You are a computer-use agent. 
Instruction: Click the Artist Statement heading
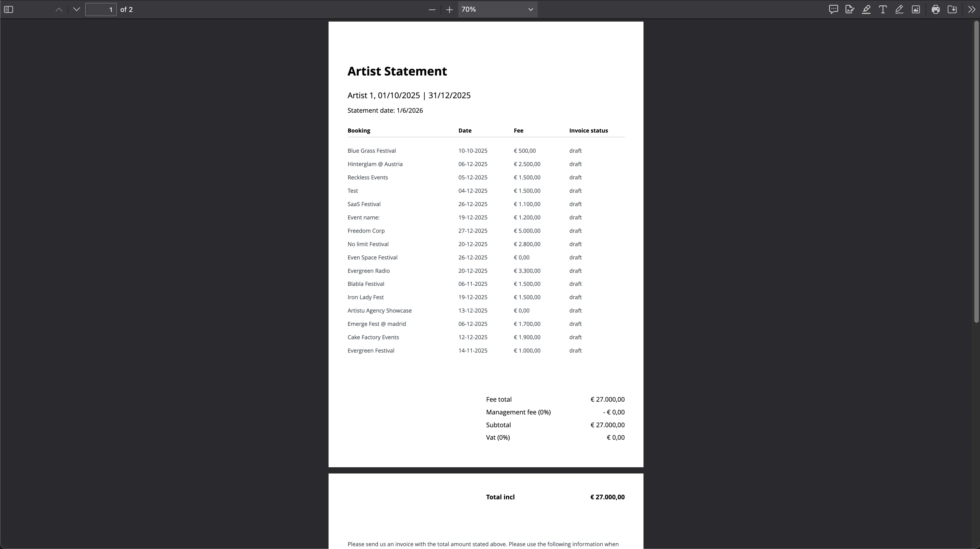(397, 71)
